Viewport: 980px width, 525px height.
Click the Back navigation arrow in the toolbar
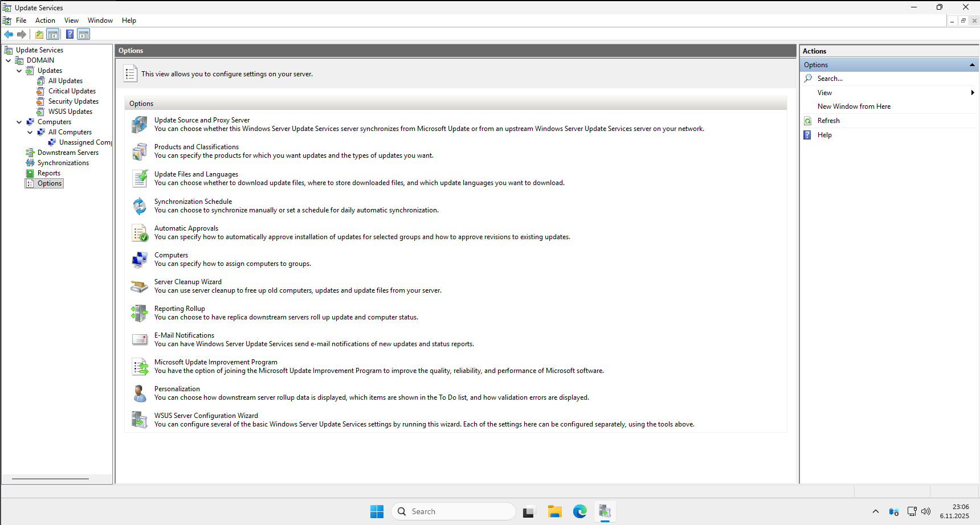(x=9, y=34)
